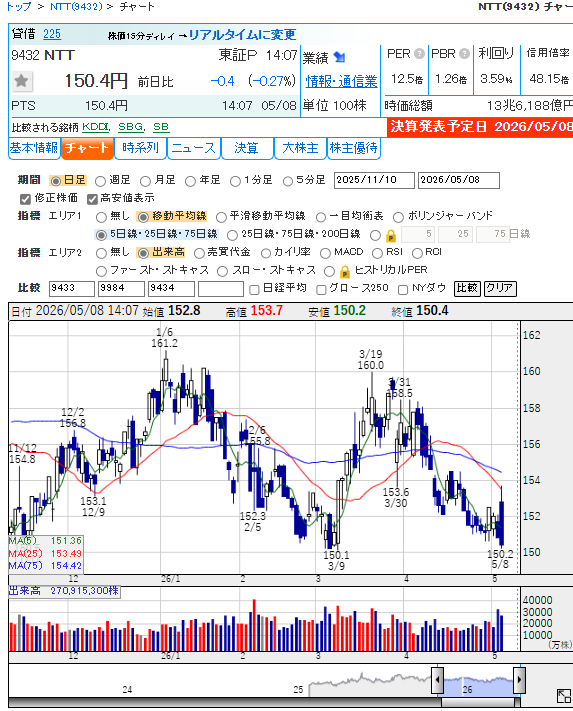Screen dimensions: 573x711
Task: Enable 日経平均 comparison checkbox
Action: [x=254, y=289]
